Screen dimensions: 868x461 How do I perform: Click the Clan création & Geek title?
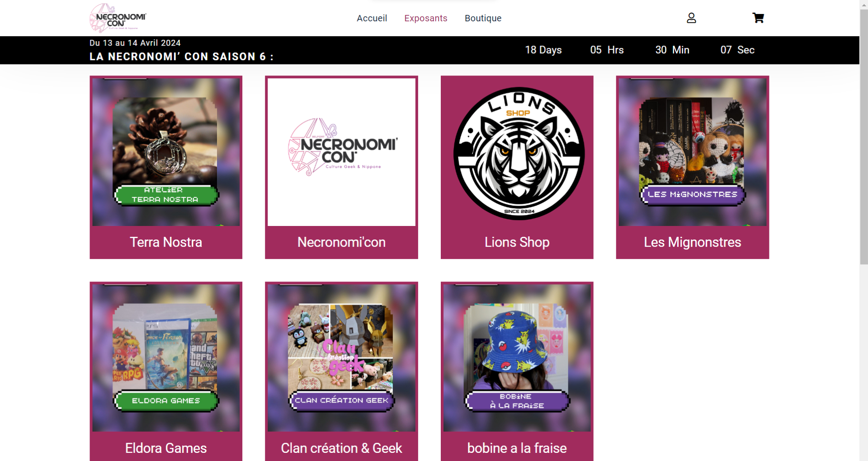coord(341,448)
